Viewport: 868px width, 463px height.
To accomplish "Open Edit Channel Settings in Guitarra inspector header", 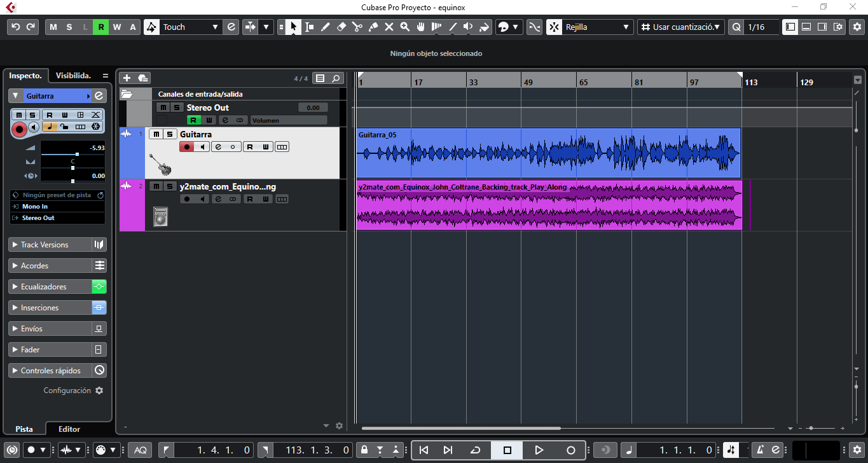I will pos(99,96).
